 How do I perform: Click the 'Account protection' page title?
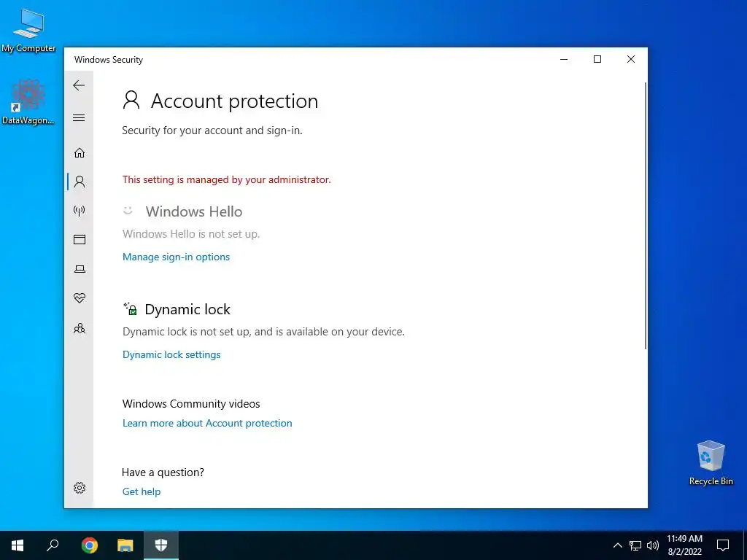(234, 101)
